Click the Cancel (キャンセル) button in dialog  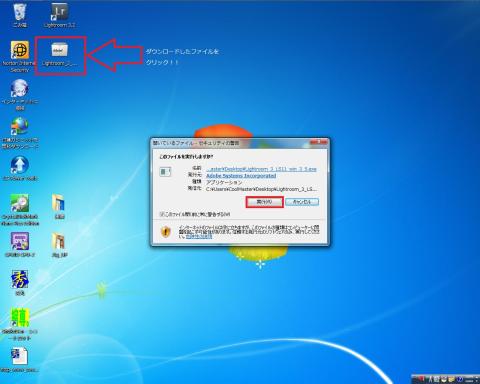pos(302,202)
